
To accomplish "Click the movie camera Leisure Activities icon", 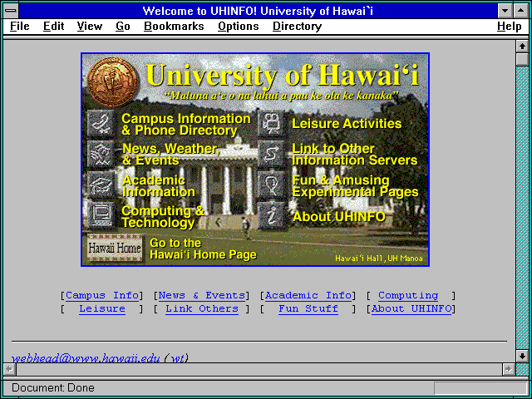I will (x=271, y=124).
